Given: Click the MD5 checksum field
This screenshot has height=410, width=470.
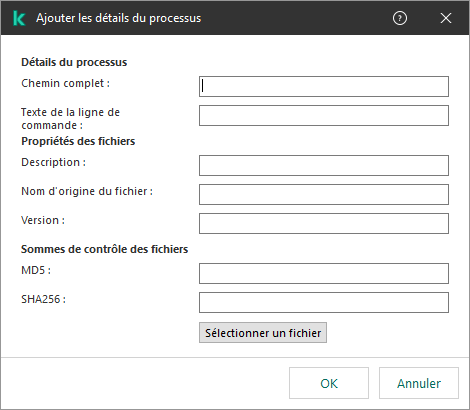Looking at the screenshot, I should (324, 273).
